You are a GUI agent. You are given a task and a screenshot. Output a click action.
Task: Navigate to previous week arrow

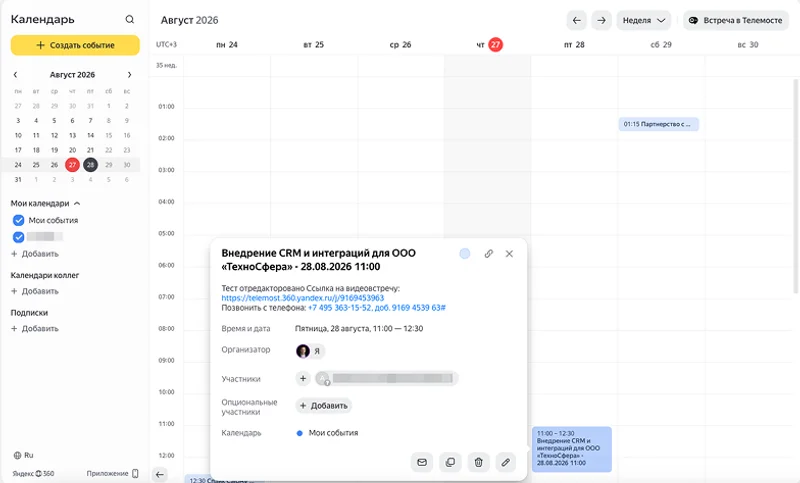tap(577, 20)
